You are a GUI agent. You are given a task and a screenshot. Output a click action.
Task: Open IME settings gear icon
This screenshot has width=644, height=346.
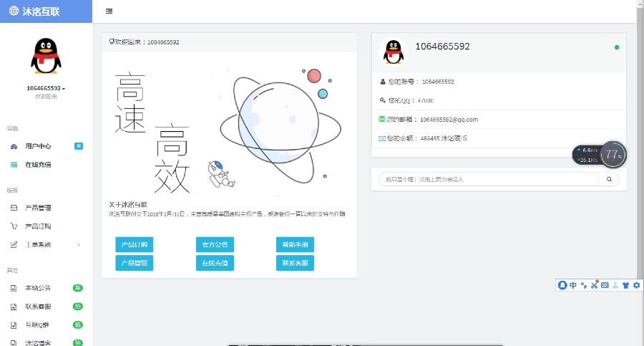tap(636, 285)
